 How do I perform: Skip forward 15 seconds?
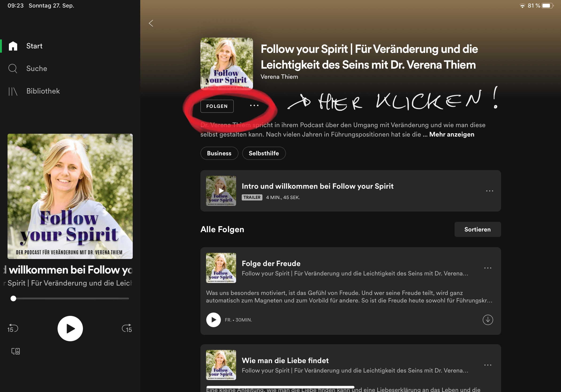pos(127,329)
